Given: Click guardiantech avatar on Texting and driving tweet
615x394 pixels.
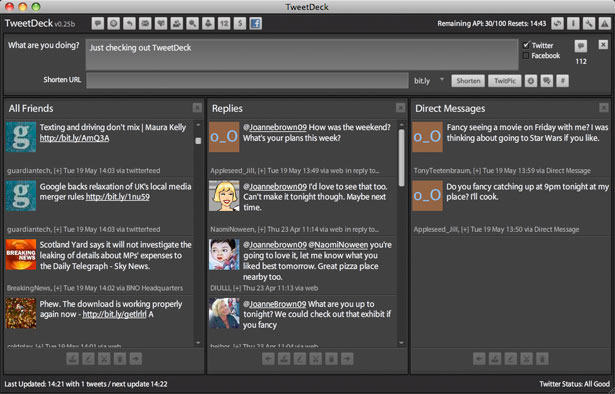Looking at the screenshot, I should point(21,137).
